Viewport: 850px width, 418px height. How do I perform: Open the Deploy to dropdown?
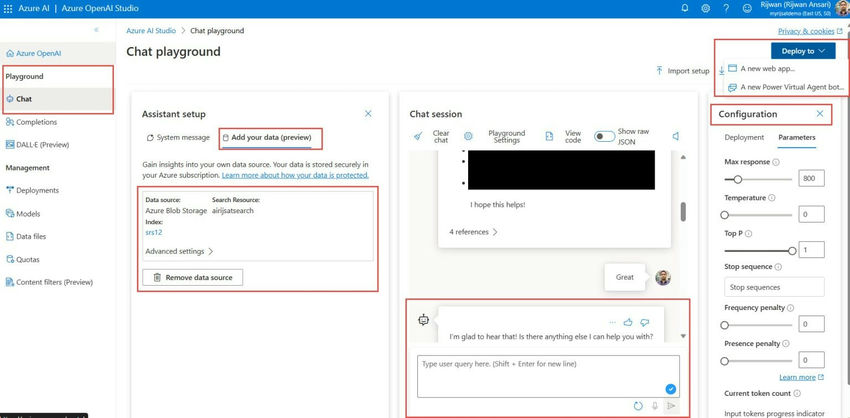803,51
